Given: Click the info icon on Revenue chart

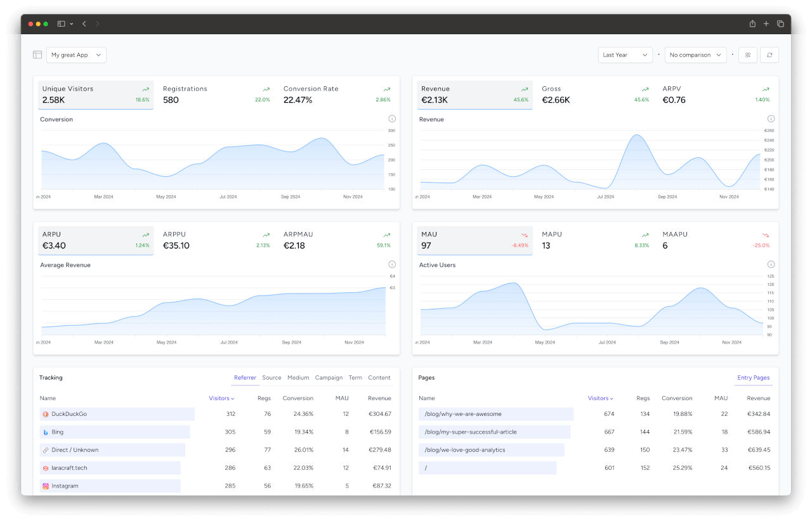Looking at the screenshot, I should click(771, 119).
